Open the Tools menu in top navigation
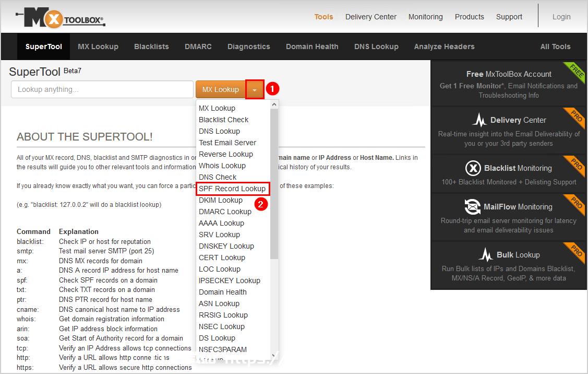 point(323,17)
